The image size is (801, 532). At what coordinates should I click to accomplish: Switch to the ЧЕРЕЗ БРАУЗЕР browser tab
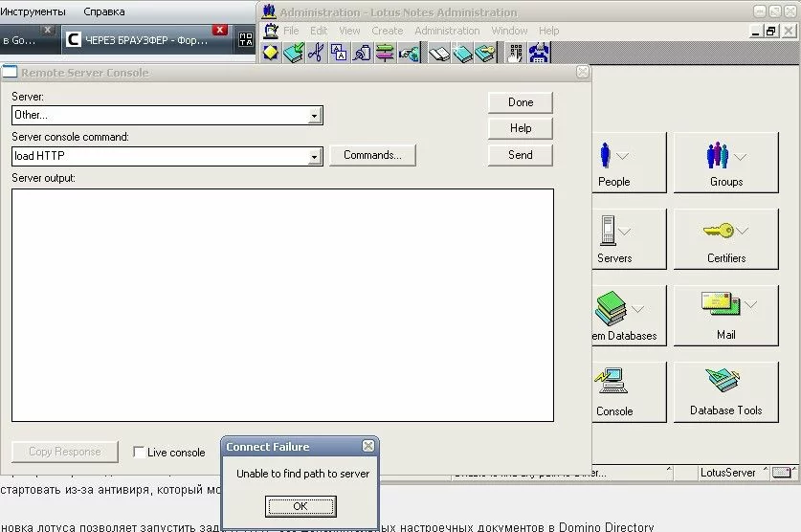pyautogui.click(x=144, y=41)
